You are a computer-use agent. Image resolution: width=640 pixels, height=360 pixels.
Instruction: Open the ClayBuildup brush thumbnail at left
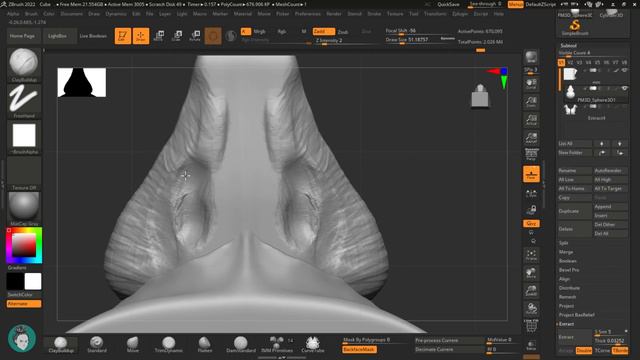click(24, 64)
